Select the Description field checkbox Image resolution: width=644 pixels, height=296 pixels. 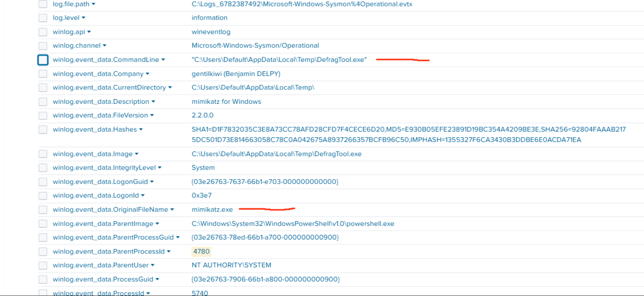[x=43, y=102]
